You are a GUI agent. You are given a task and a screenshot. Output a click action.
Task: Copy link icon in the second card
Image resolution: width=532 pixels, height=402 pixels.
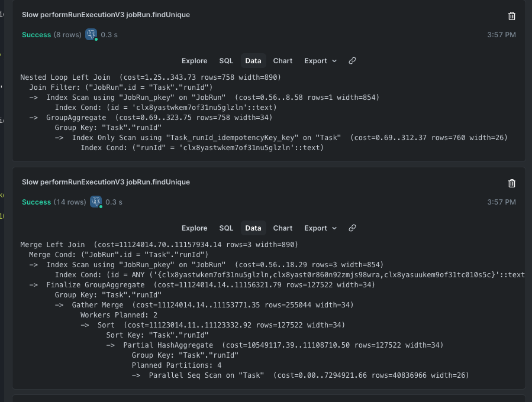coord(352,228)
